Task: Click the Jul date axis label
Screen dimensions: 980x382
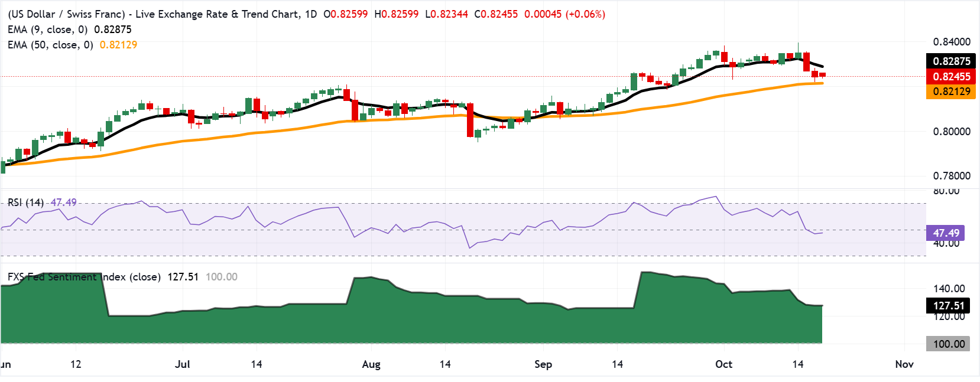Action: tap(183, 364)
